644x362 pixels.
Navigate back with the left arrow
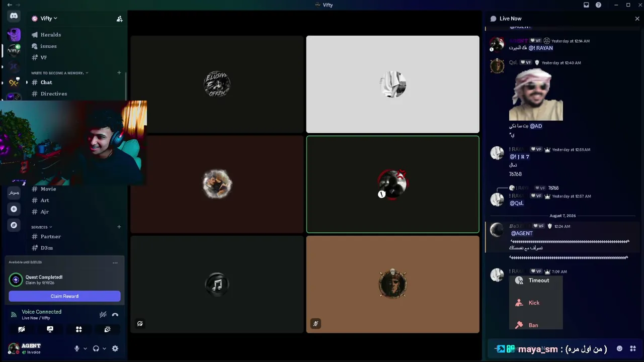tap(10, 5)
